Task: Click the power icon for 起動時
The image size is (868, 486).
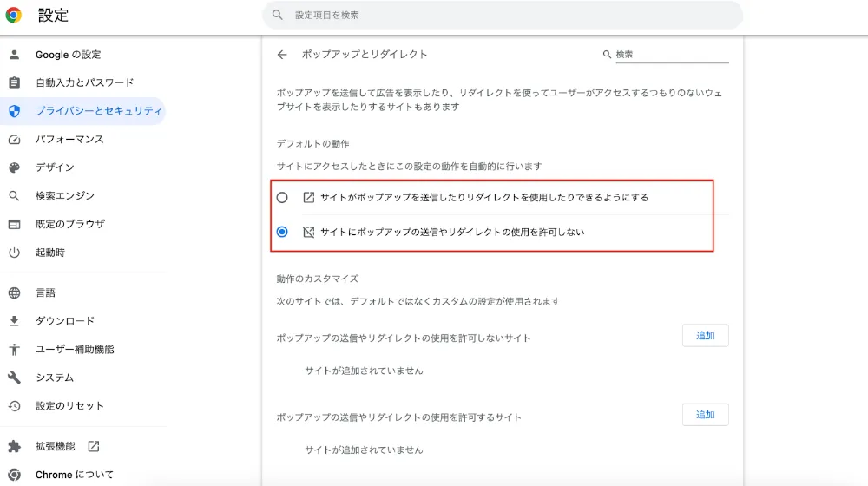Action: pyautogui.click(x=15, y=253)
